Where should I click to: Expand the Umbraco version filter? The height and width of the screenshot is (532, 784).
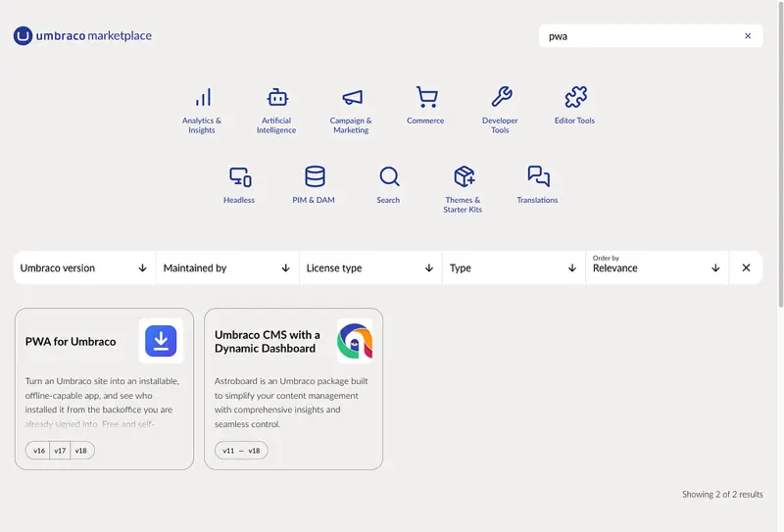[84, 268]
